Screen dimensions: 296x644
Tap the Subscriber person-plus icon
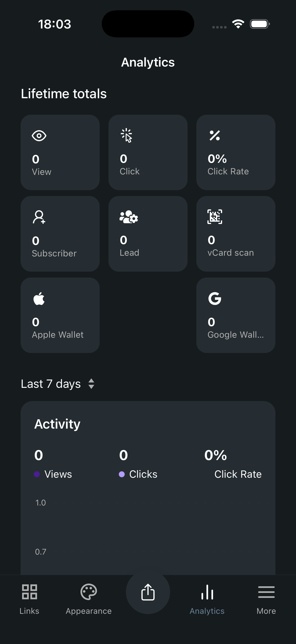coord(39,217)
